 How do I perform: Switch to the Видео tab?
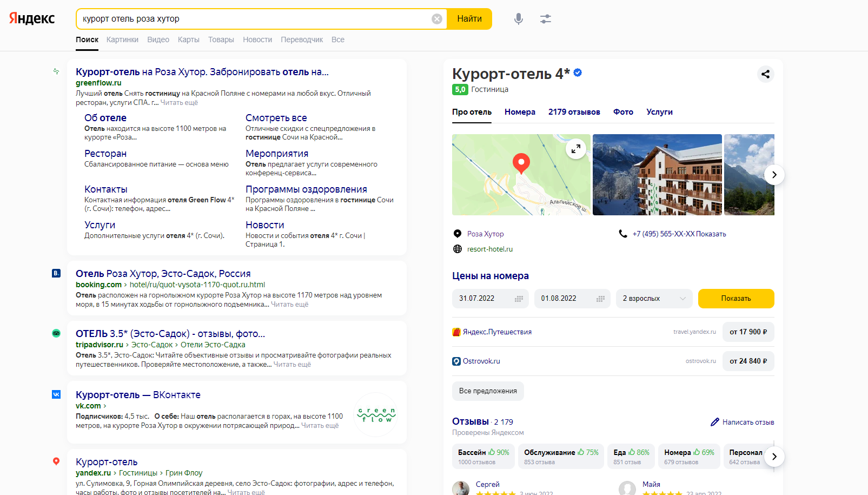[x=158, y=39]
